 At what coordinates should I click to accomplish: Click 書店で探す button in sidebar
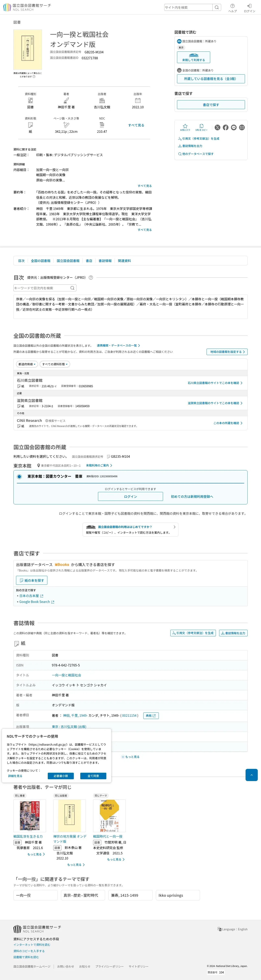point(211,105)
